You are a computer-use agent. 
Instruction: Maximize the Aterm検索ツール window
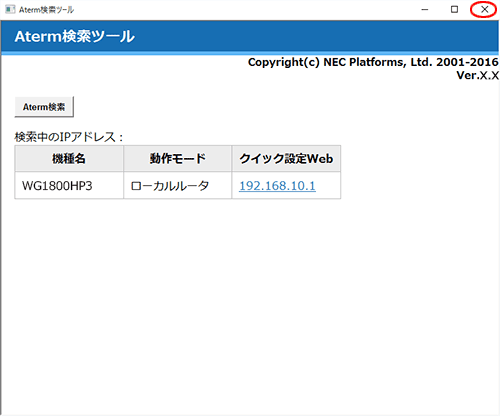[x=454, y=9]
